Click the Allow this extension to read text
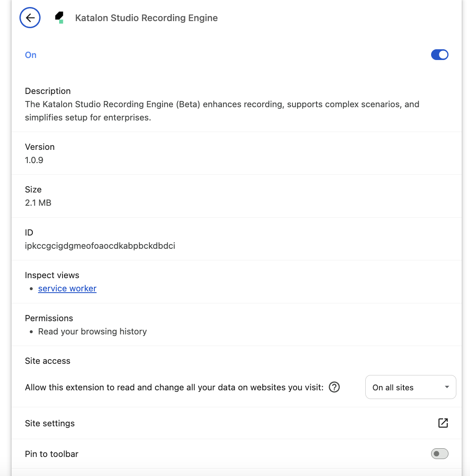 [x=174, y=387]
